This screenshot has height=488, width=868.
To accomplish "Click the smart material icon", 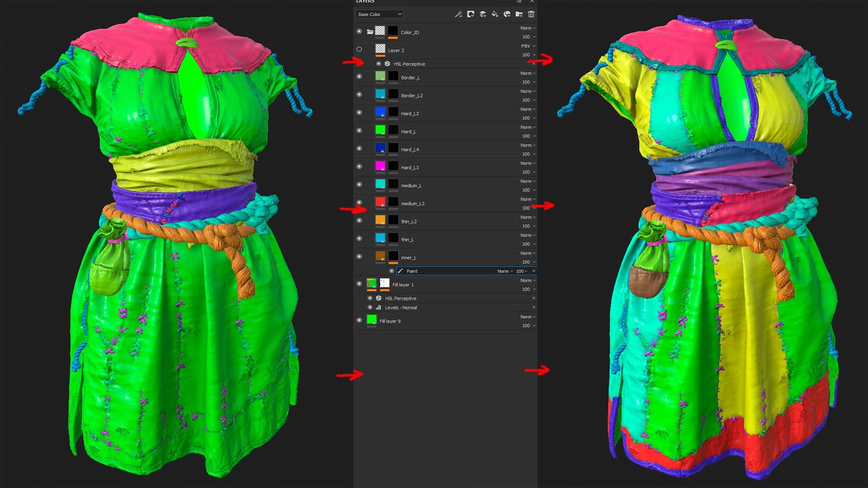I will 507,14.
